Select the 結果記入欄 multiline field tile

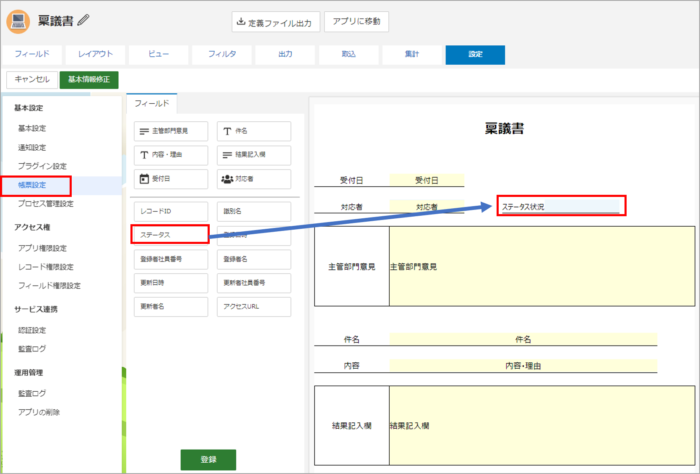[254, 155]
